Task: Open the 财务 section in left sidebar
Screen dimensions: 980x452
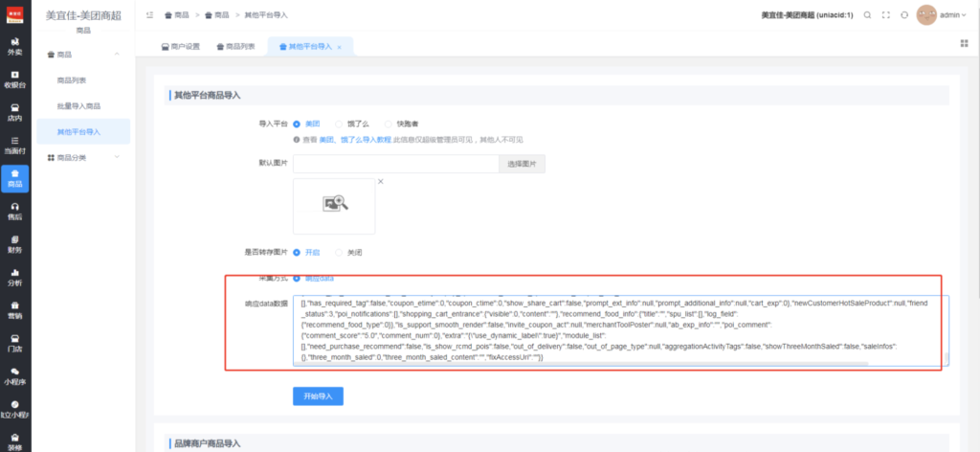Action: click(15, 244)
